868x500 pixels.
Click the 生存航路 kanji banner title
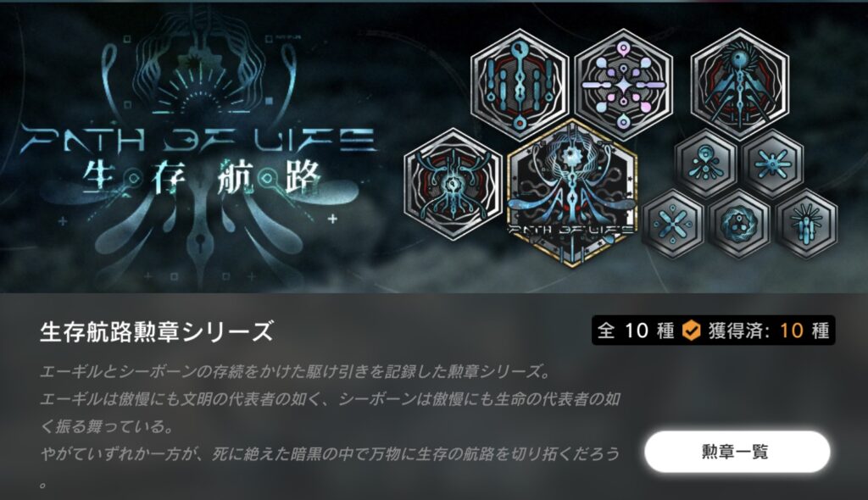202,179
